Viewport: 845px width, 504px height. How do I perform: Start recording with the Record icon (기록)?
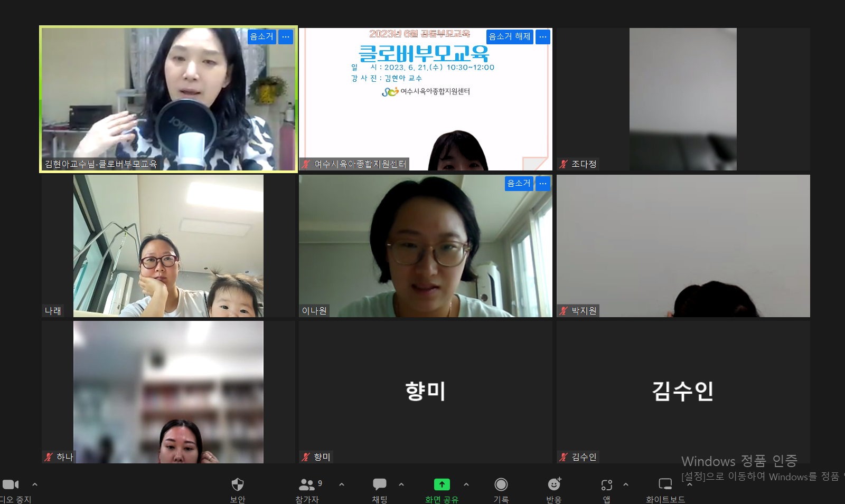click(x=501, y=484)
